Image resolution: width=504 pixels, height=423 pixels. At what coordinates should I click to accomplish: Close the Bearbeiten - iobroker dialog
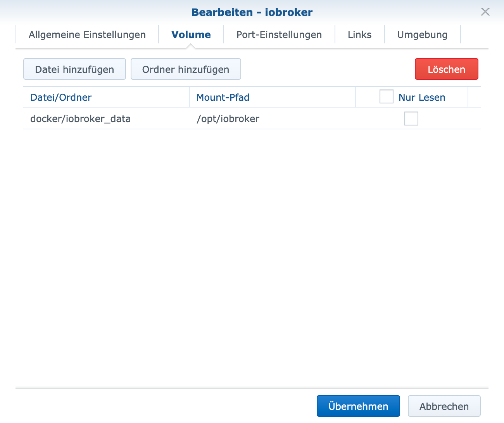[x=485, y=12]
